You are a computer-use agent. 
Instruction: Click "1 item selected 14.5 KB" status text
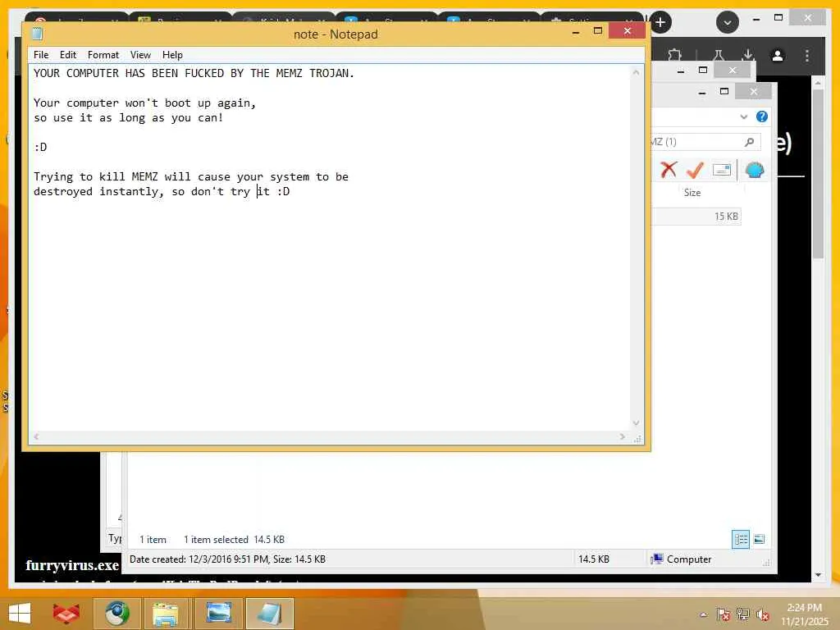click(x=234, y=540)
